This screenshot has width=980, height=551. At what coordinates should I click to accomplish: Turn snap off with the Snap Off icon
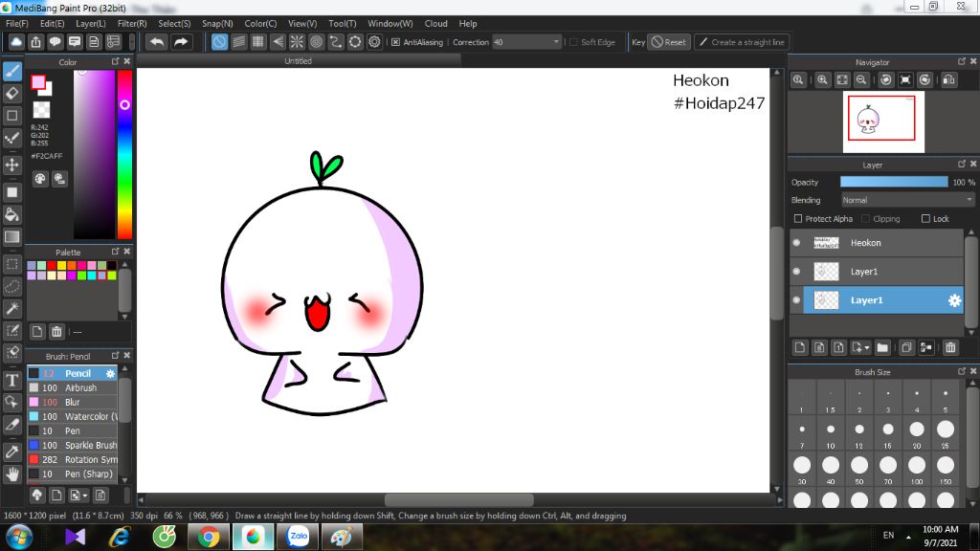[219, 42]
